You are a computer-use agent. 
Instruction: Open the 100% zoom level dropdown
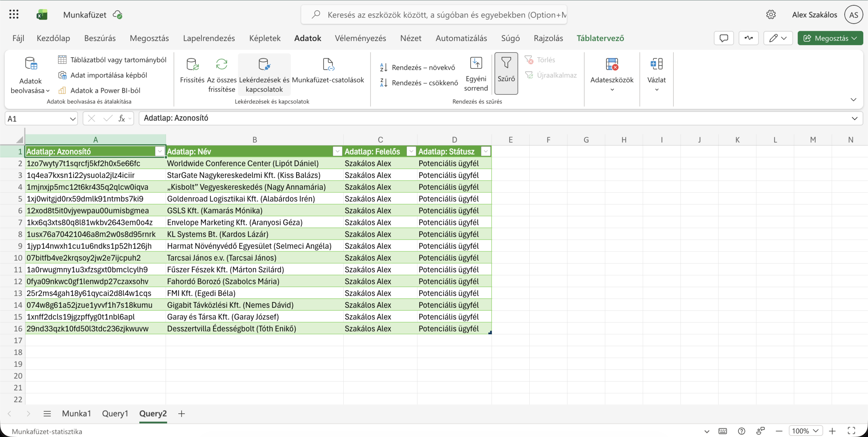pyautogui.click(x=805, y=431)
